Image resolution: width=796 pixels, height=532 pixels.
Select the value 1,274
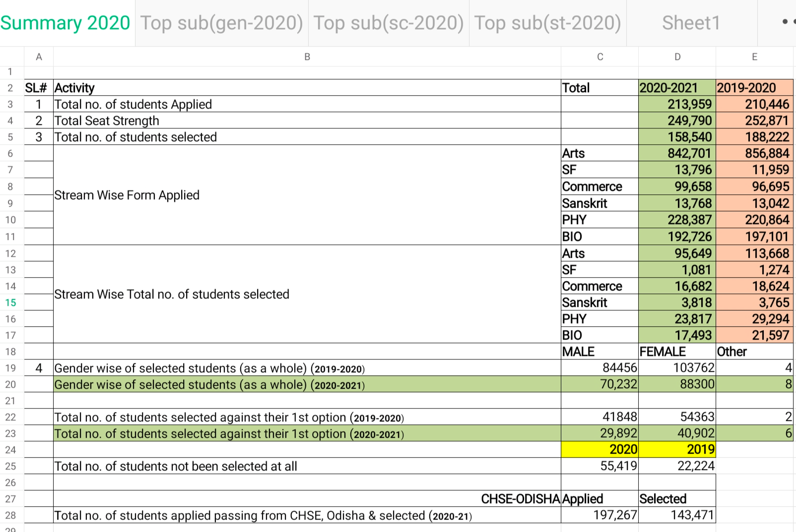[x=754, y=270]
